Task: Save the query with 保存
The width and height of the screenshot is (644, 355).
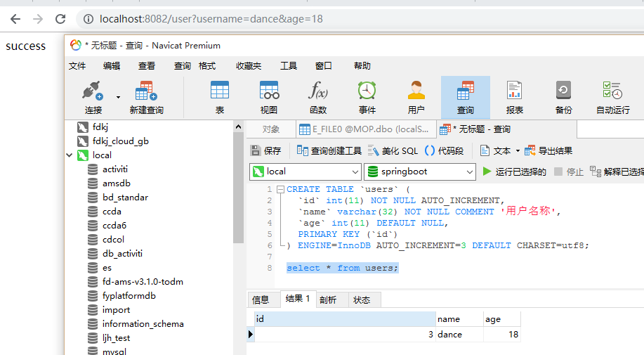Action: [x=265, y=151]
